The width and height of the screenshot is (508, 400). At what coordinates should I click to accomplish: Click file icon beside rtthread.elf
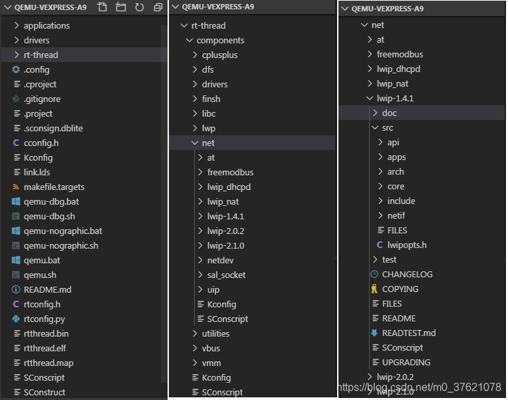[17, 348]
